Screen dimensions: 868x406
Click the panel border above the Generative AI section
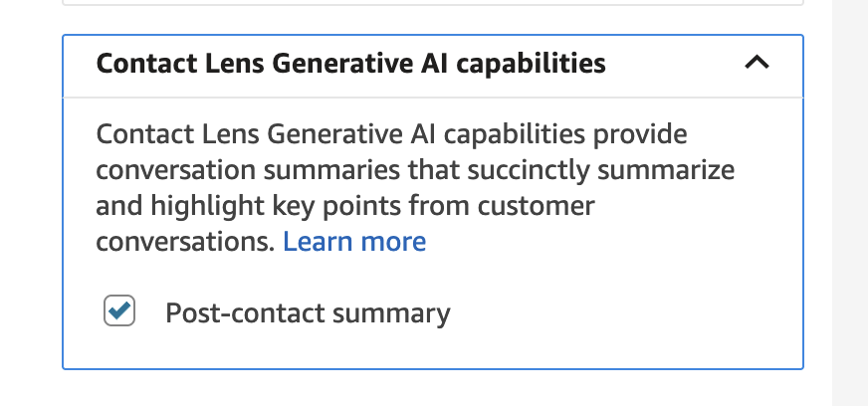click(433, 5)
